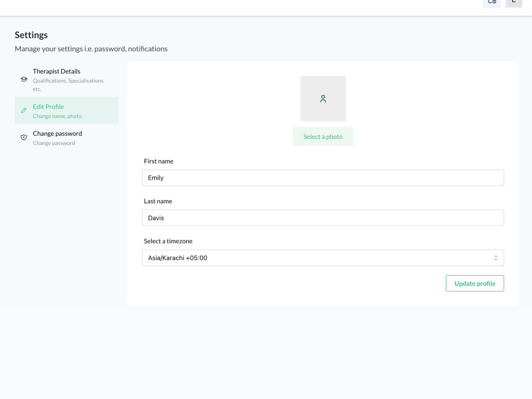
Task: Click the Update profile button
Action: [x=475, y=284]
